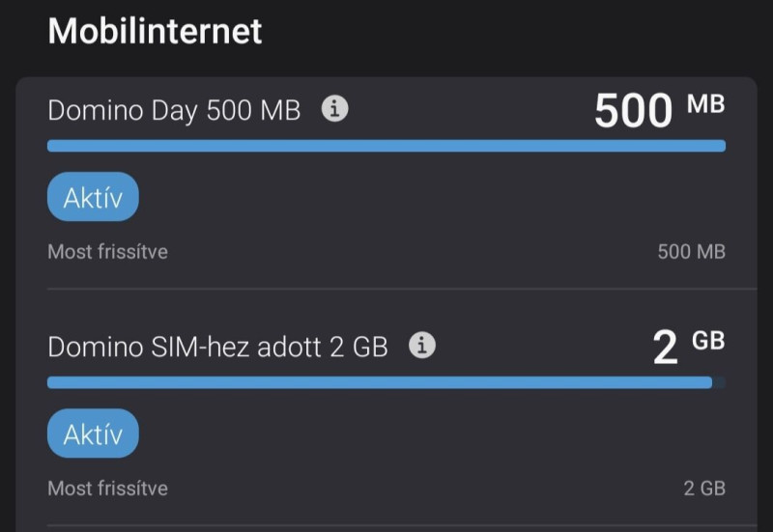Click the Domino SIM-hez adott 2 GB usage bar
This screenshot has height=532, width=773.
coord(386,382)
